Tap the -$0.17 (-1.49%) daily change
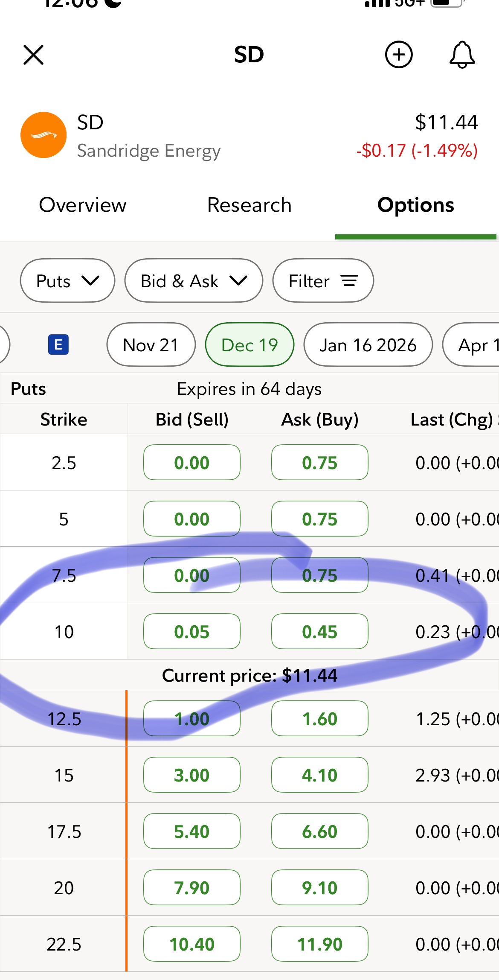 [417, 150]
